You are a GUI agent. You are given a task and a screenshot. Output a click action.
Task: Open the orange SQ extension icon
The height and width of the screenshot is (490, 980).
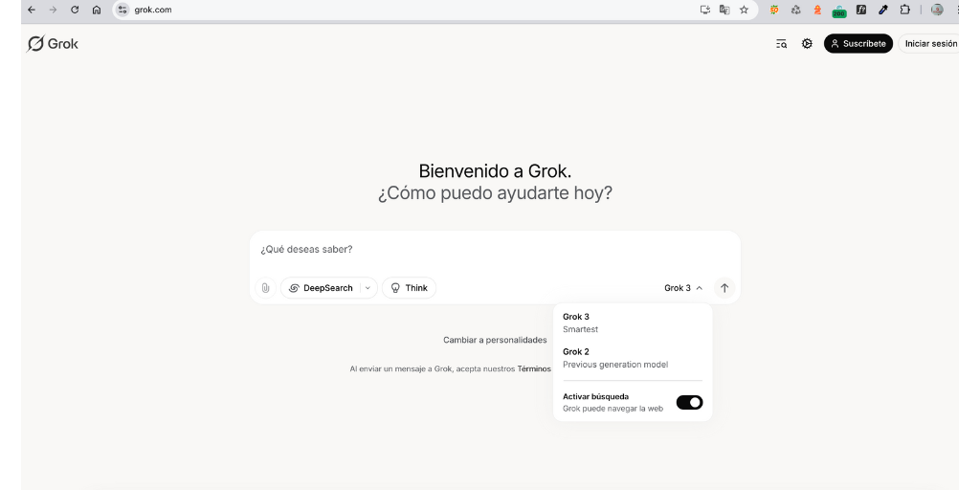point(774,10)
